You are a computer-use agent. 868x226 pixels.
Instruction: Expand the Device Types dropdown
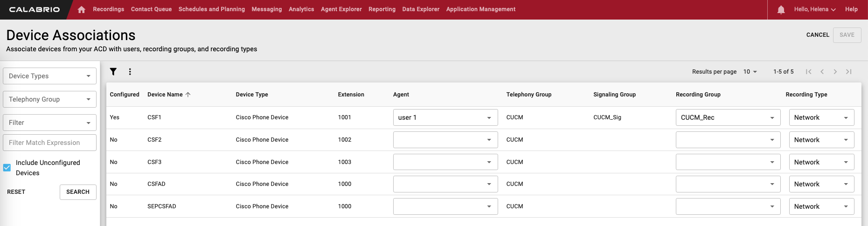tap(49, 76)
